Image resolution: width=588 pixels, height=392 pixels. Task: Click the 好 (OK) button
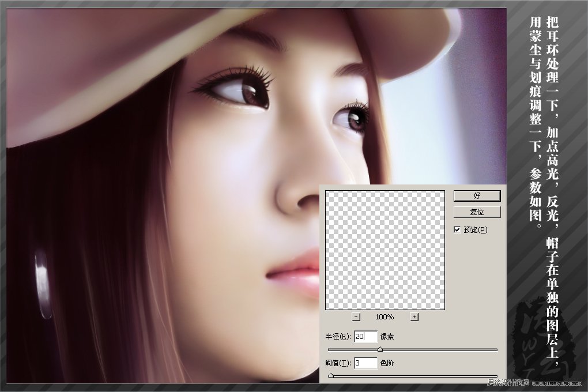click(477, 196)
